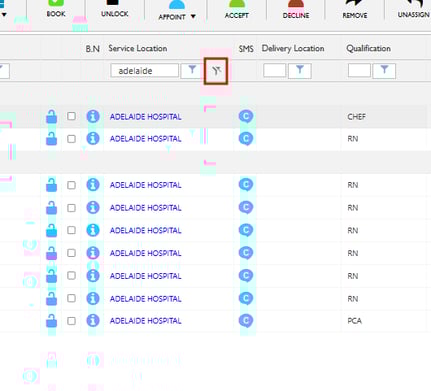The height and width of the screenshot is (391, 431).
Task: Tick checkbox in RN row under empty grey band
Action: click(x=71, y=185)
